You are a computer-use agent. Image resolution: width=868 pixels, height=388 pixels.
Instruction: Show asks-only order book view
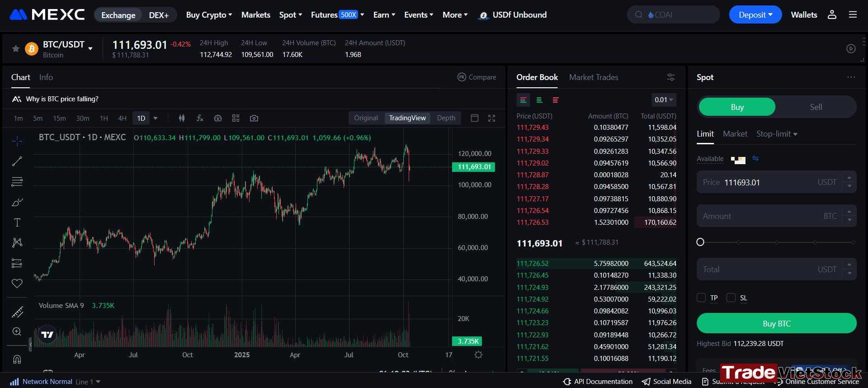[556, 100]
